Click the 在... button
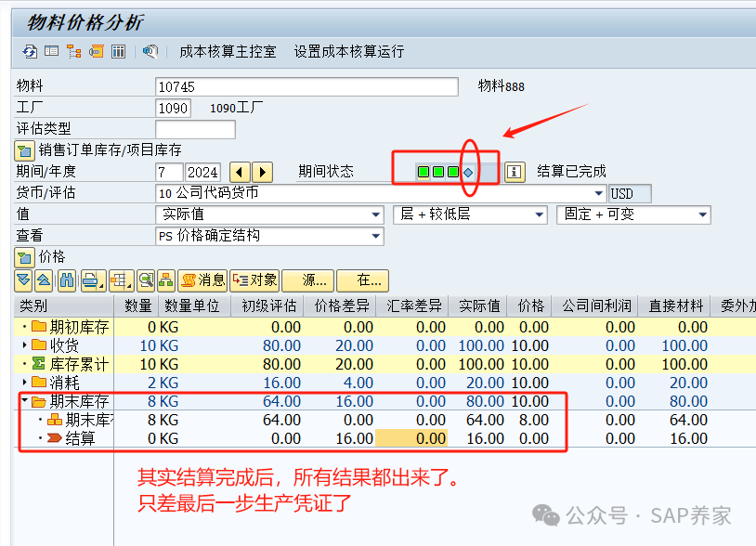This screenshot has width=756, height=546. pos(362,280)
